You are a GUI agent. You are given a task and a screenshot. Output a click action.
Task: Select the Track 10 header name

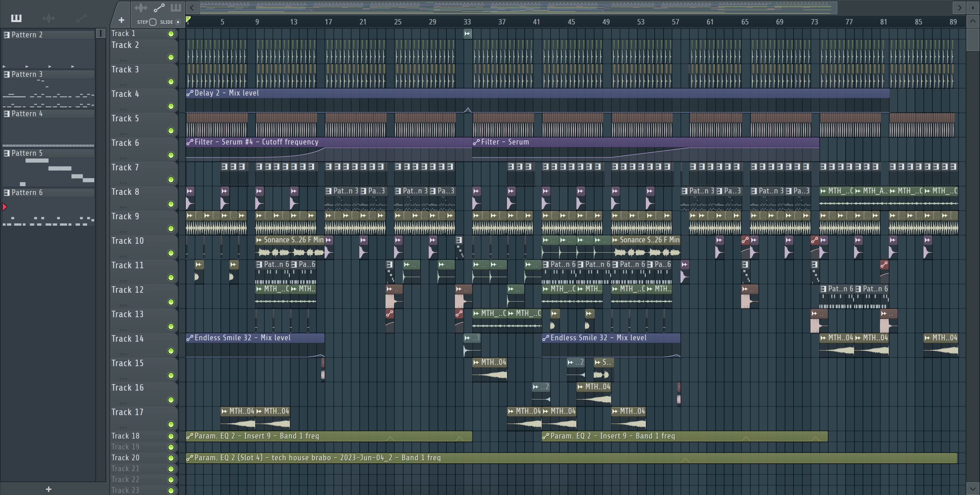click(128, 241)
